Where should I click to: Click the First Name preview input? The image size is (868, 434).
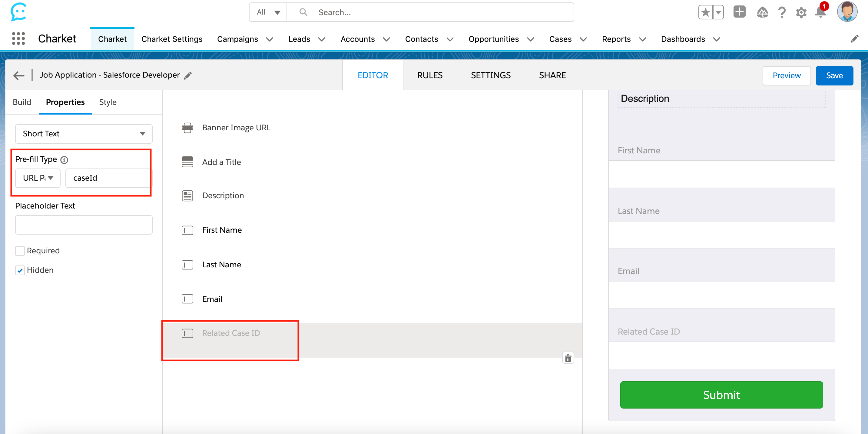tap(721, 174)
